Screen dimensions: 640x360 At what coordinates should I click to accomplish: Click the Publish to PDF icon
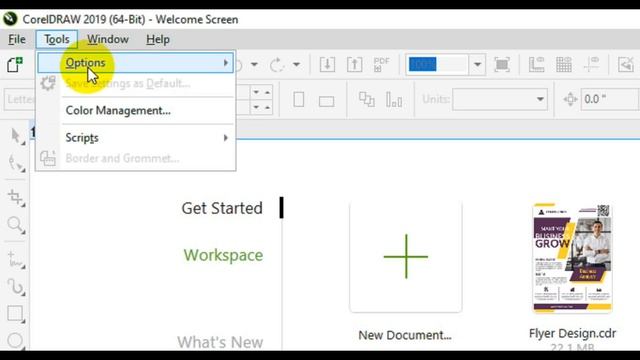pyautogui.click(x=381, y=64)
